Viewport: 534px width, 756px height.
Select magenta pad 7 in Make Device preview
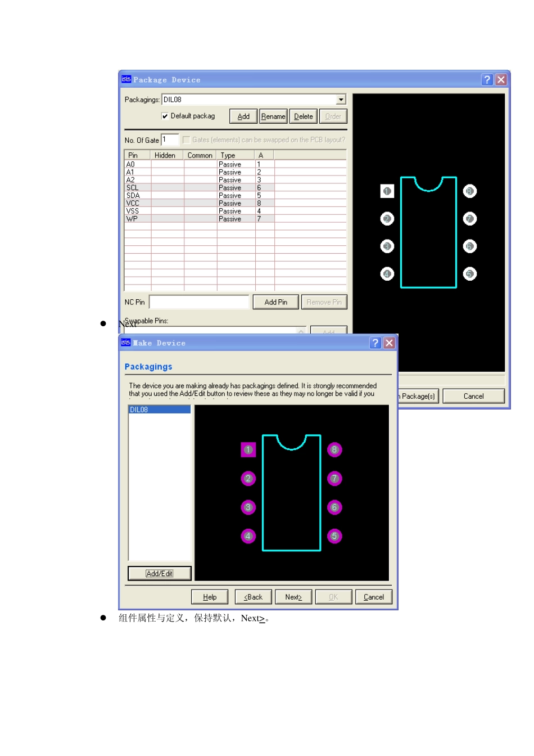[334, 479]
